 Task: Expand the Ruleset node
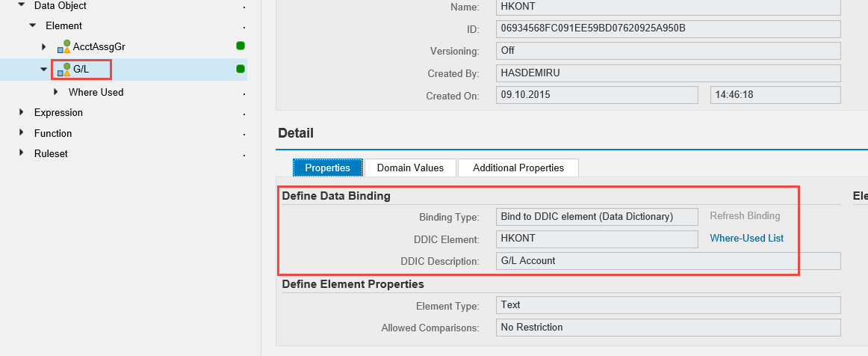pos(21,153)
